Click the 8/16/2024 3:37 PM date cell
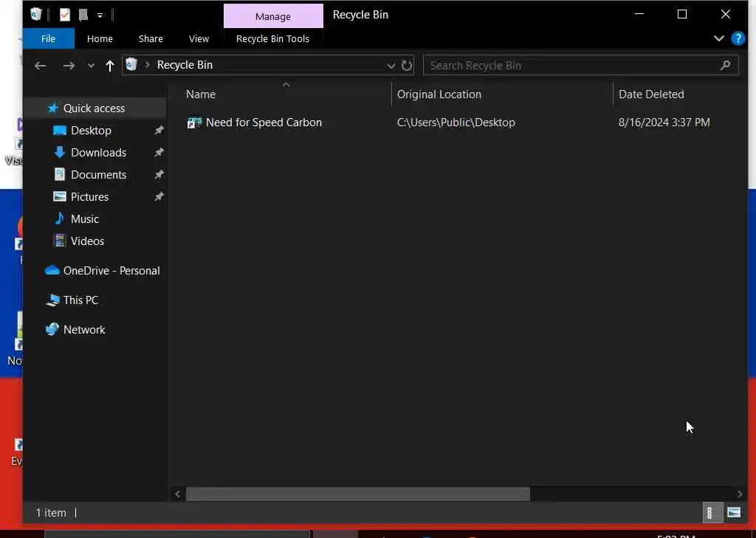Screen dimensions: 756x538 (664, 123)
